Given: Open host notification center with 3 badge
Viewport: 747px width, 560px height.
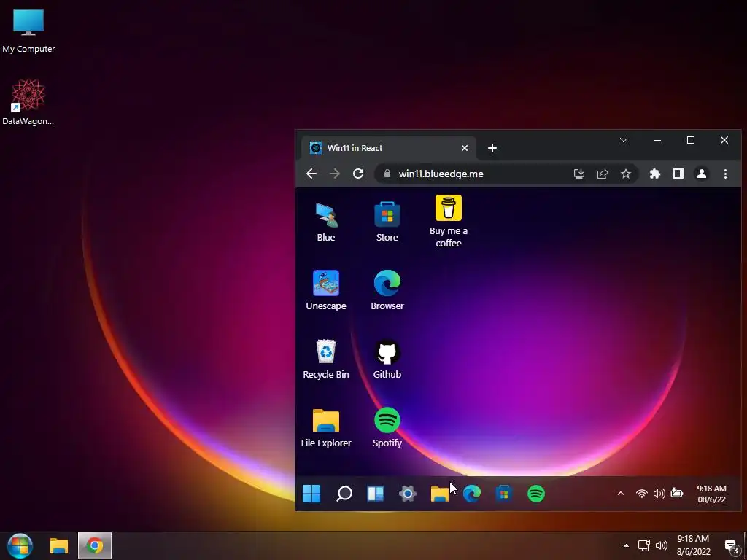Looking at the screenshot, I should 732,547.
